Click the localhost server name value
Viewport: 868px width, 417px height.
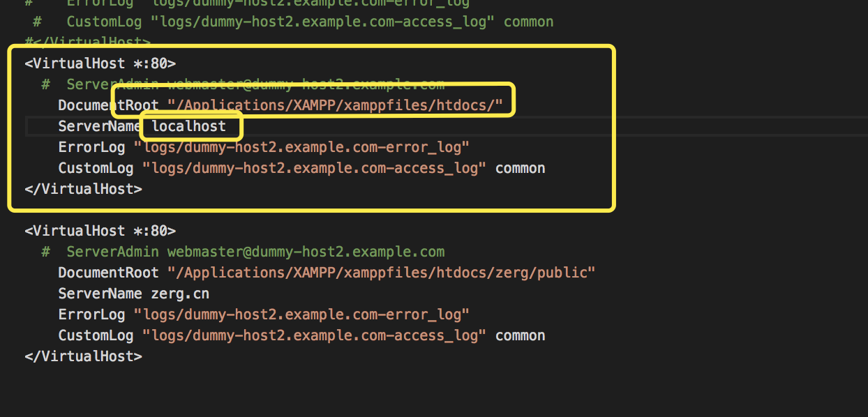tap(188, 126)
